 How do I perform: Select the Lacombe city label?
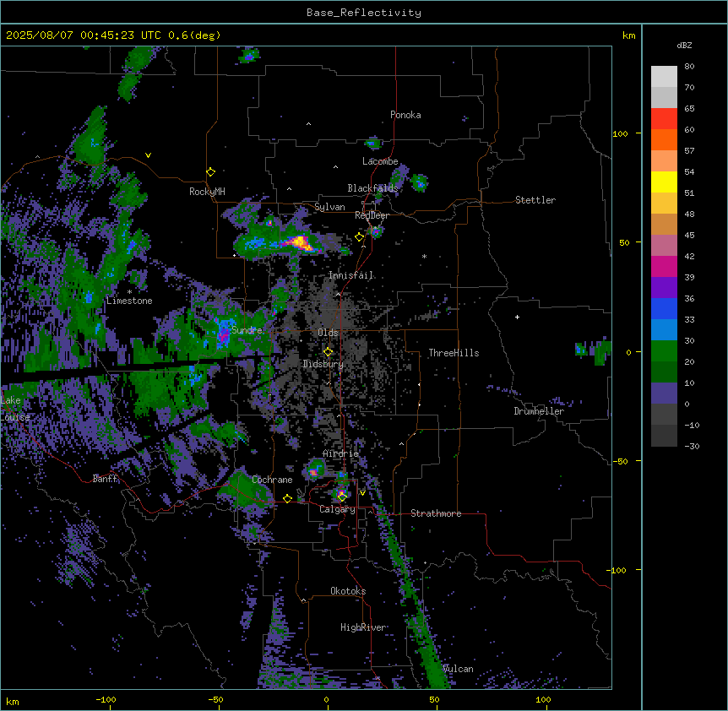(x=380, y=161)
